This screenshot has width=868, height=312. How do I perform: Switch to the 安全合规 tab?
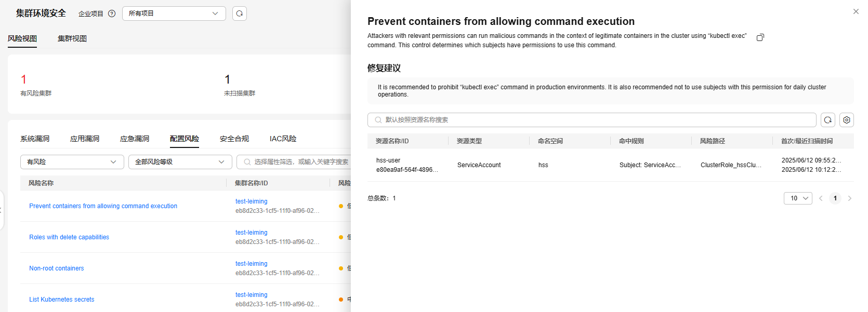tap(234, 139)
